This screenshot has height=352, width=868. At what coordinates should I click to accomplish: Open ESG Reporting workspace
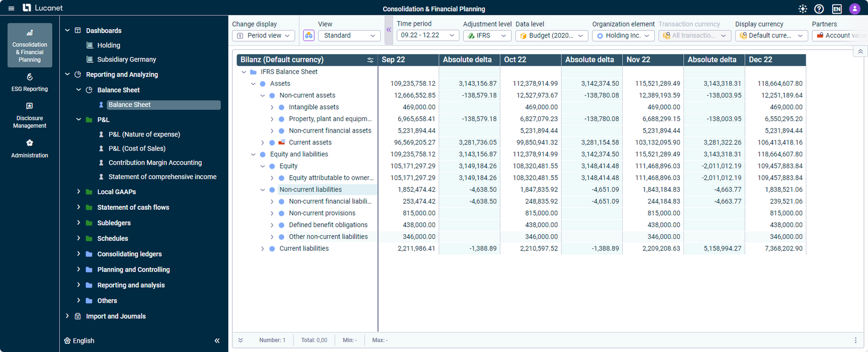tap(30, 82)
